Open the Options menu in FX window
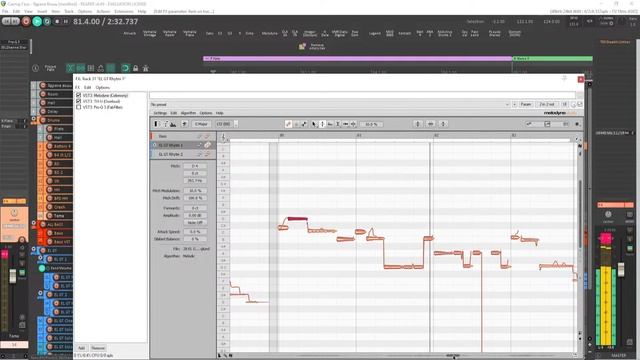The height and width of the screenshot is (360, 640). [x=102, y=87]
